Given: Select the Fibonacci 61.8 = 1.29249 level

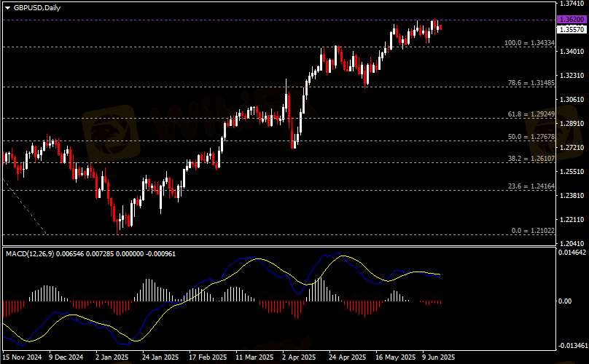Looking at the screenshot, I should [531, 114].
